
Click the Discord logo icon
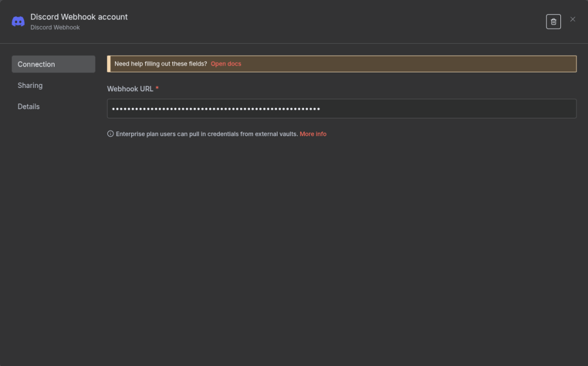pyautogui.click(x=18, y=22)
